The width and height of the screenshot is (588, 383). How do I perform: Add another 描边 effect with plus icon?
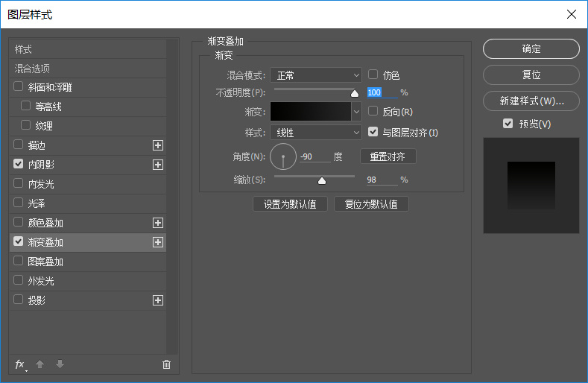(158, 145)
